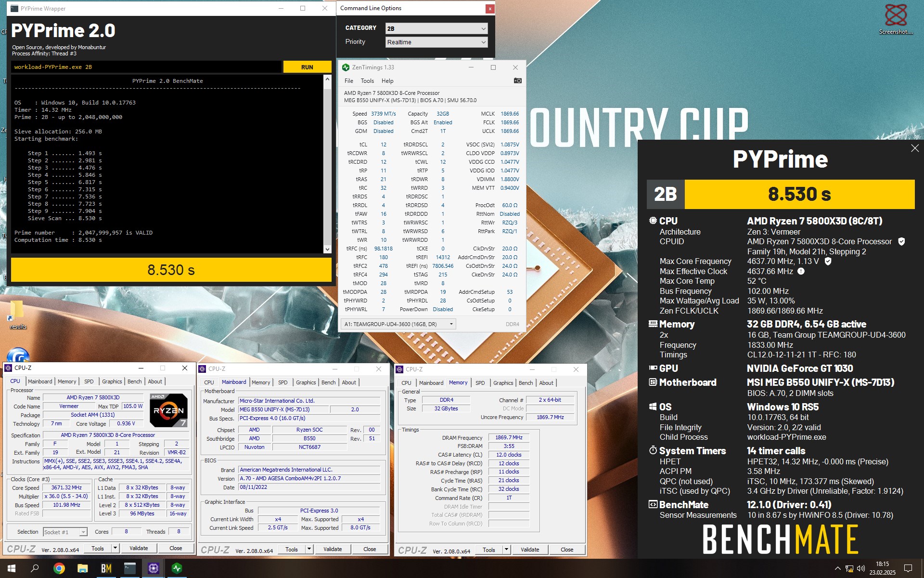Open the Tools menu in ZenTimings
This screenshot has width=924, height=578.
pos(367,81)
